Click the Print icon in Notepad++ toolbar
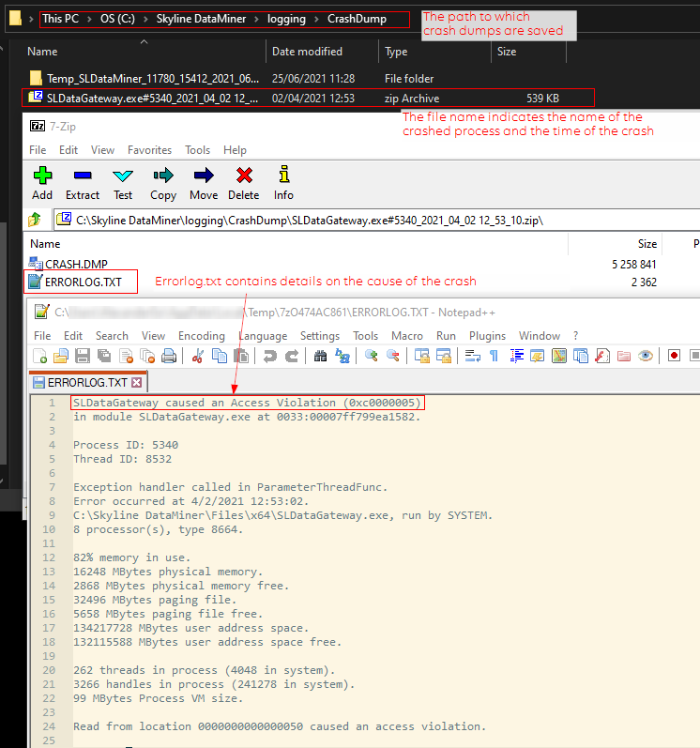This screenshot has height=748, width=700. pos(169,356)
